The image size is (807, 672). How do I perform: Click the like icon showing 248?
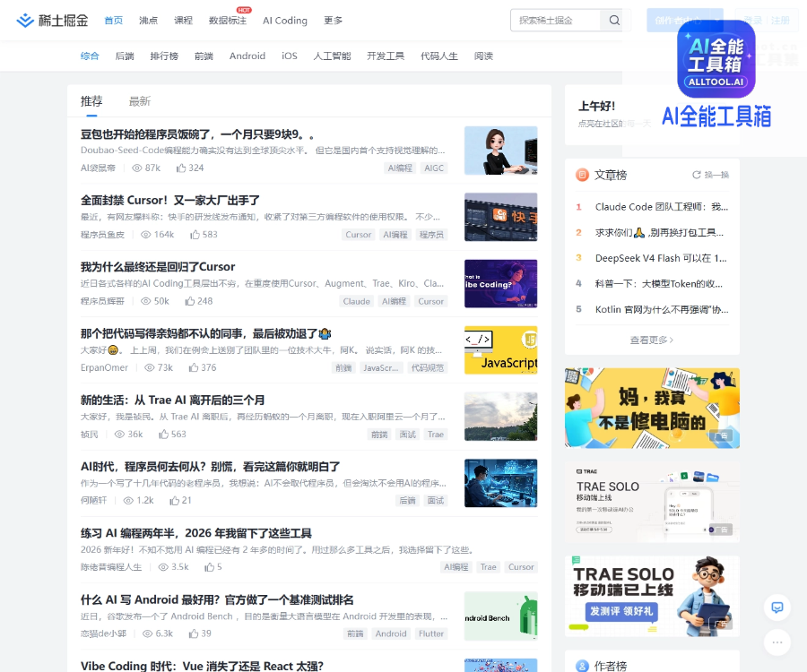190,301
